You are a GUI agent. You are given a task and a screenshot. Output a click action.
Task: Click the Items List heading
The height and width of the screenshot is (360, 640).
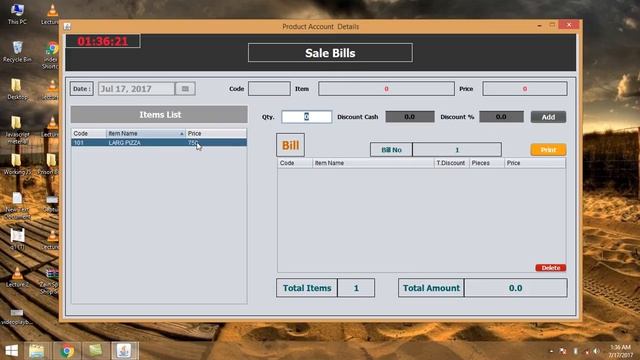(x=159, y=115)
